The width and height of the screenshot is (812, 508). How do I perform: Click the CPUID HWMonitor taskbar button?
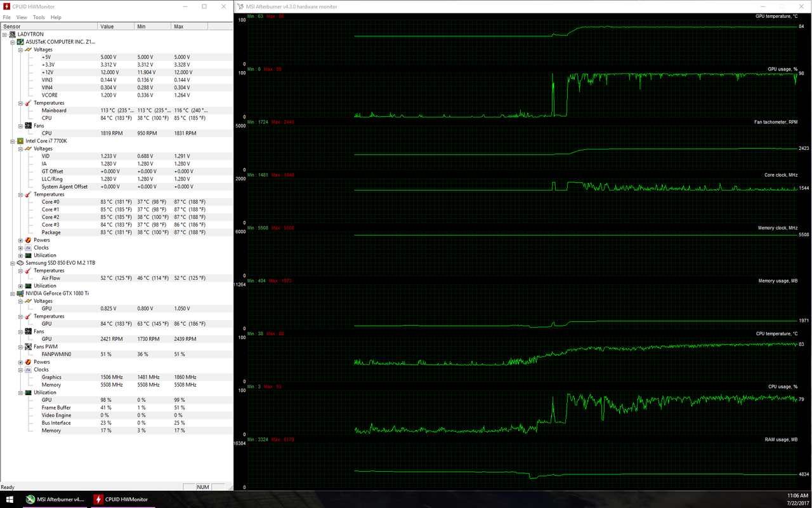coord(122,499)
